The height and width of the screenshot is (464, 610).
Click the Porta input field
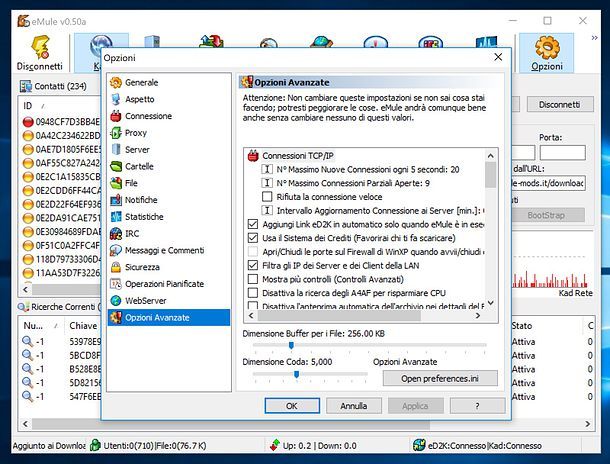point(563,152)
